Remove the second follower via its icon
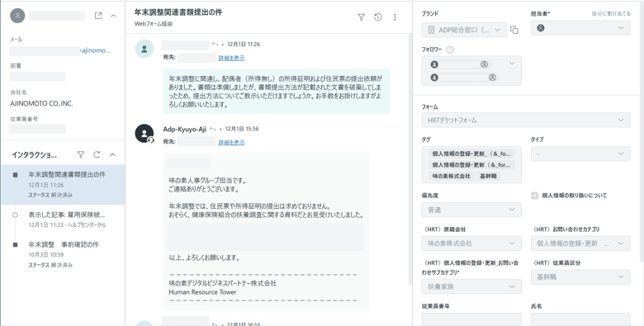644x326 pixels. coord(492,78)
